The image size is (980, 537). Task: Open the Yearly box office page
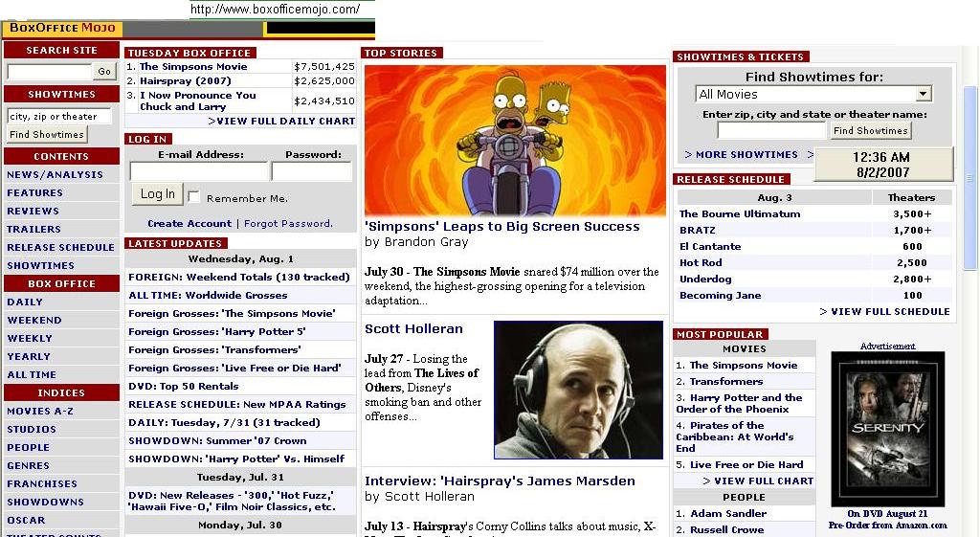click(29, 356)
